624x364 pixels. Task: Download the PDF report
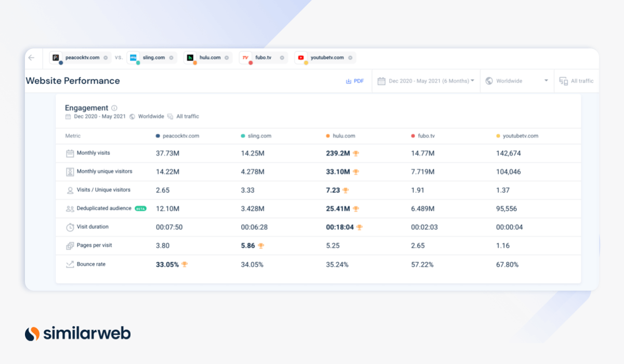355,81
